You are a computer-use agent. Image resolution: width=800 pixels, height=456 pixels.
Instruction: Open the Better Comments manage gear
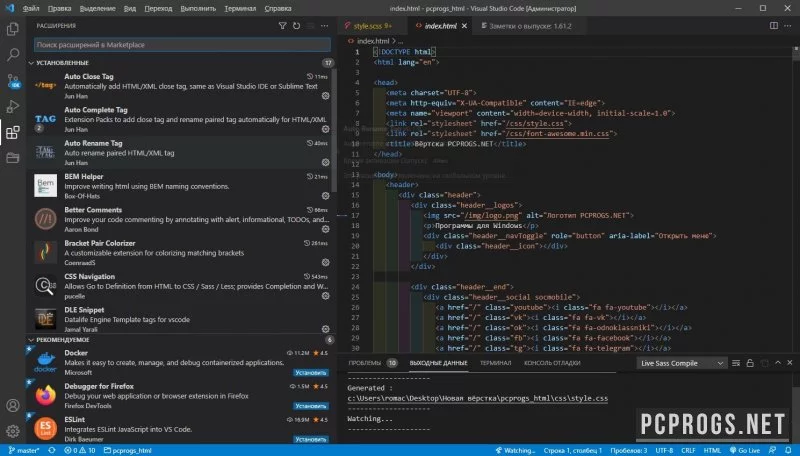(326, 229)
